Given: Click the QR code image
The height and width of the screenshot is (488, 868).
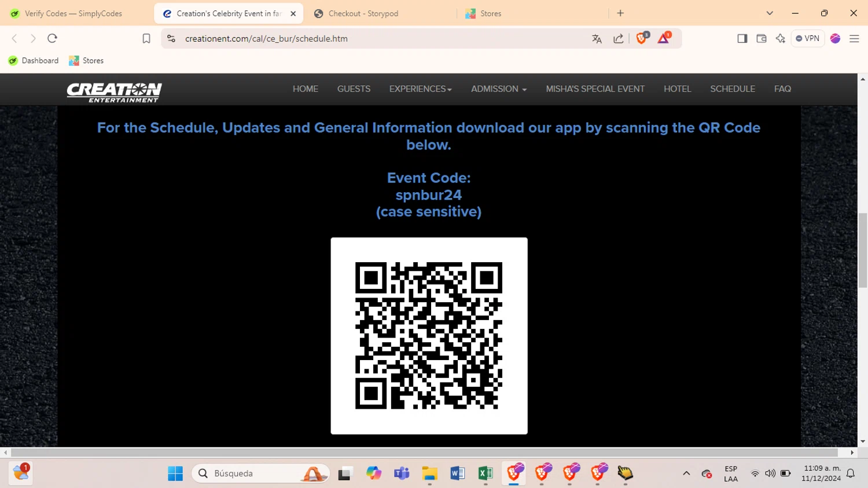Looking at the screenshot, I should tap(429, 336).
